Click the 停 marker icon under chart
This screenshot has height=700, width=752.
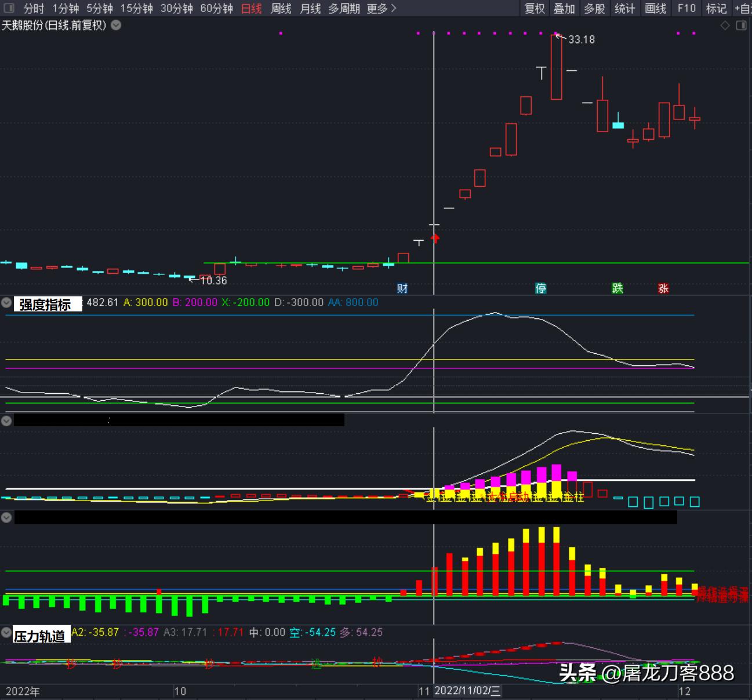(540, 288)
